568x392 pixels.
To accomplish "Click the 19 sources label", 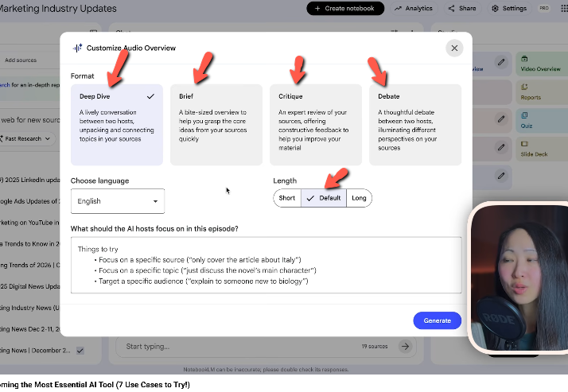I will pyautogui.click(x=375, y=347).
